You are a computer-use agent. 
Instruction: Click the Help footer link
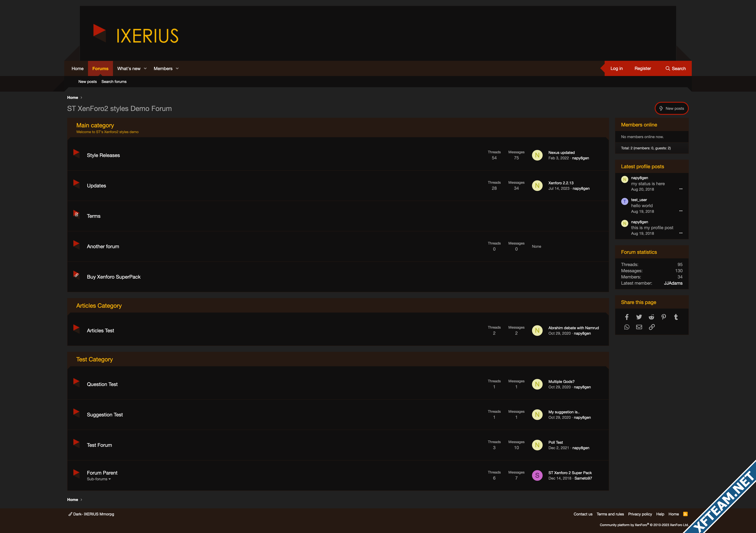660,514
